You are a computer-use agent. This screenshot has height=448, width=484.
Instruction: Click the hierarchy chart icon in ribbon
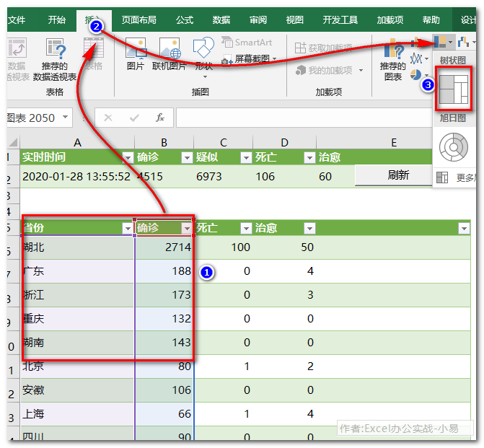(x=439, y=41)
